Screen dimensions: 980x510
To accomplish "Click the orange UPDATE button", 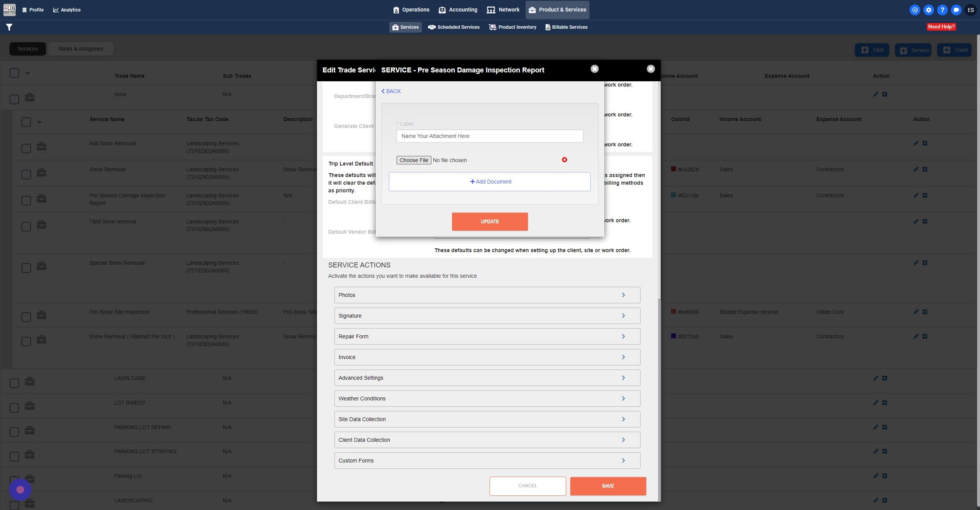I will pyautogui.click(x=490, y=221).
